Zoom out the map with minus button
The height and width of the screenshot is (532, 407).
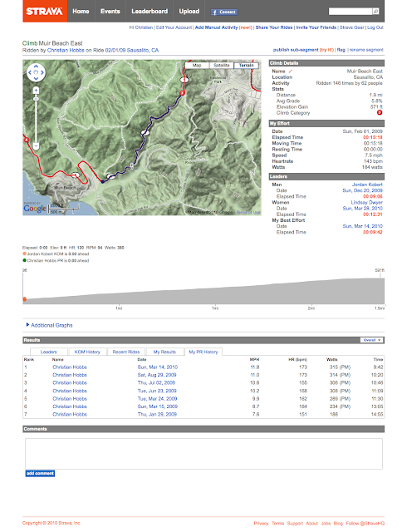coord(36,146)
